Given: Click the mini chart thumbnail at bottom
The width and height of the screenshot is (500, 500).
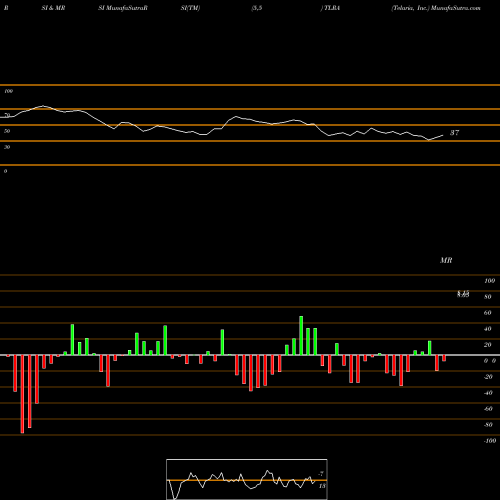Looking at the screenshot, I should point(247,479).
